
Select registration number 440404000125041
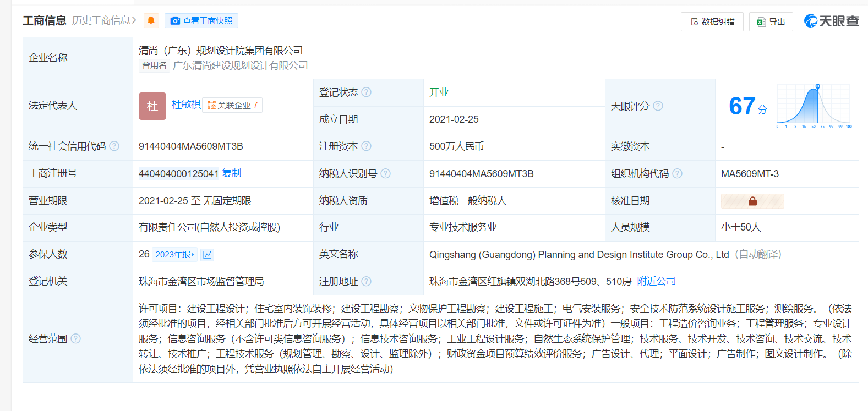179,174
